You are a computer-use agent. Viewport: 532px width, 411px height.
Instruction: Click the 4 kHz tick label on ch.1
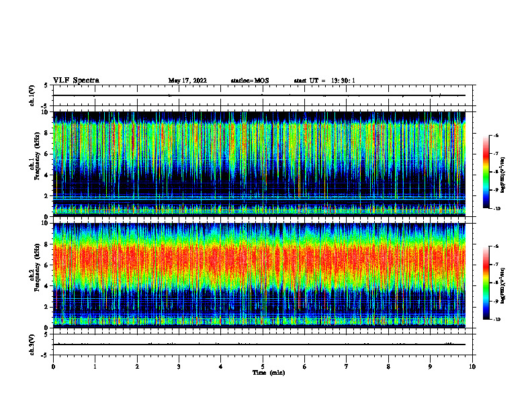coord(46,175)
